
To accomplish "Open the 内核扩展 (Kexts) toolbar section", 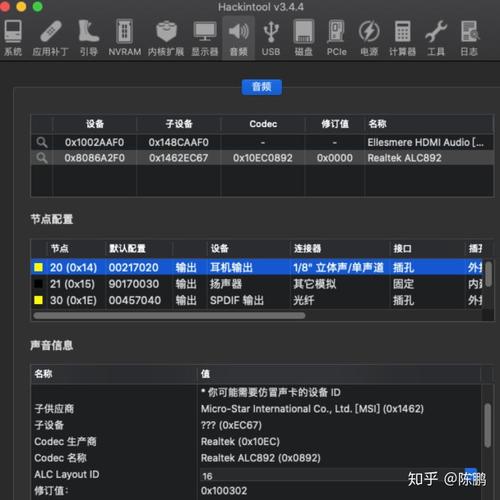I will (x=166, y=37).
